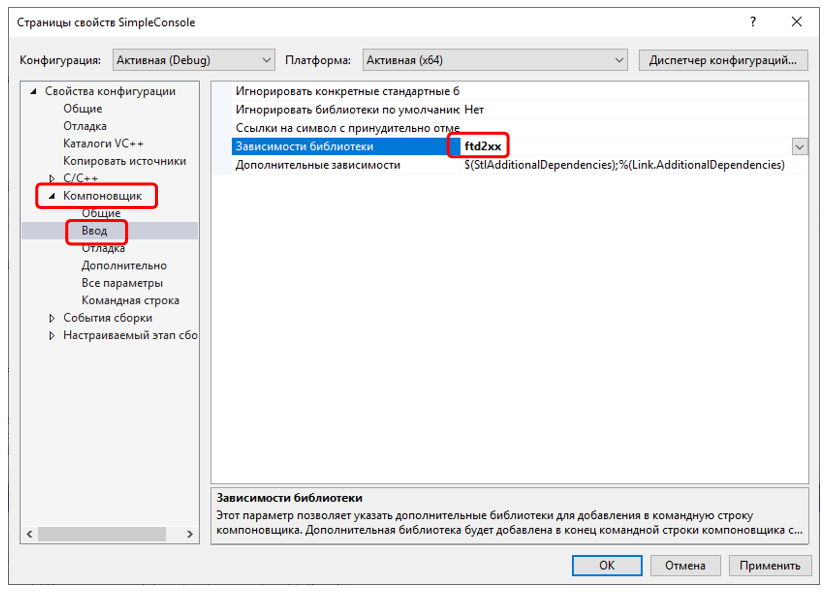
Task: Open the Платформа dropdown
Action: pos(495,60)
